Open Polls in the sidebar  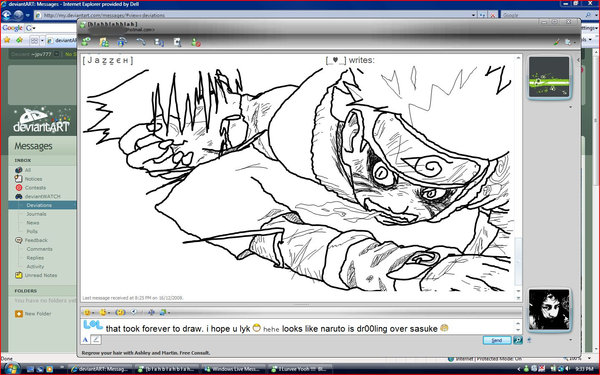[32, 231]
